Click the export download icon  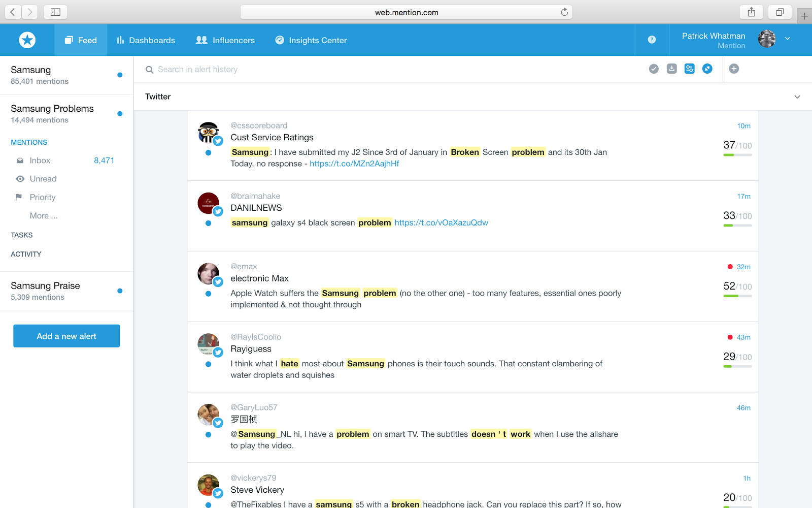pyautogui.click(x=671, y=69)
